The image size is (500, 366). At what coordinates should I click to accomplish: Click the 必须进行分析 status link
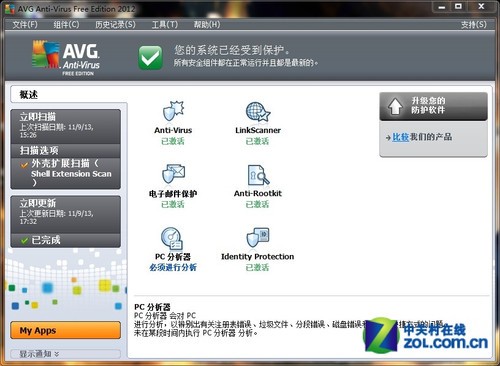pos(173,267)
